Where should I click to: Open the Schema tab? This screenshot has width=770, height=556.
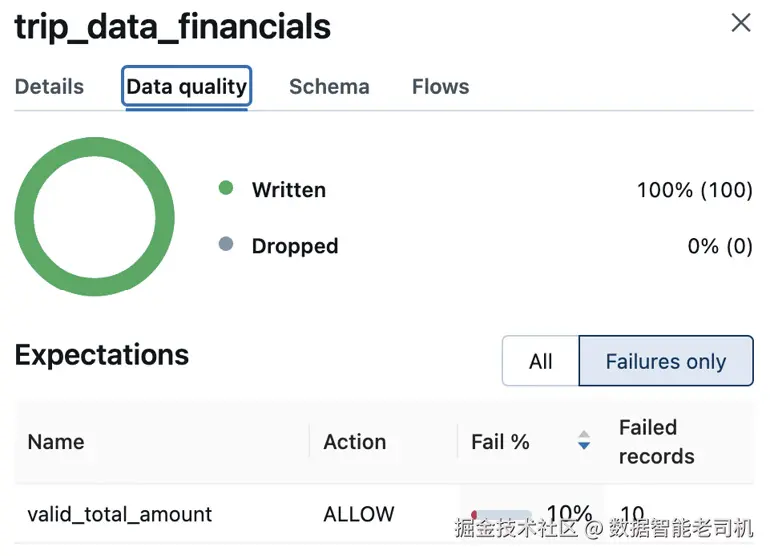(x=329, y=87)
